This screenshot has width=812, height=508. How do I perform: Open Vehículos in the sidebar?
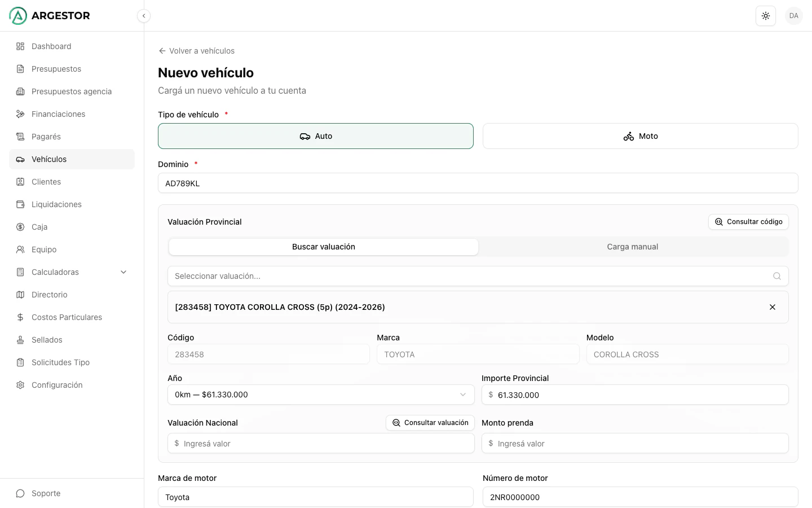point(72,159)
